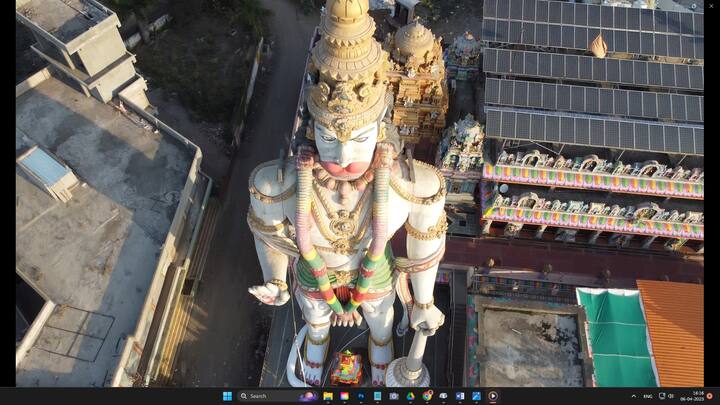Open the clock and date flyout
720x405 pixels.
pyautogui.click(x=692, y=396)
